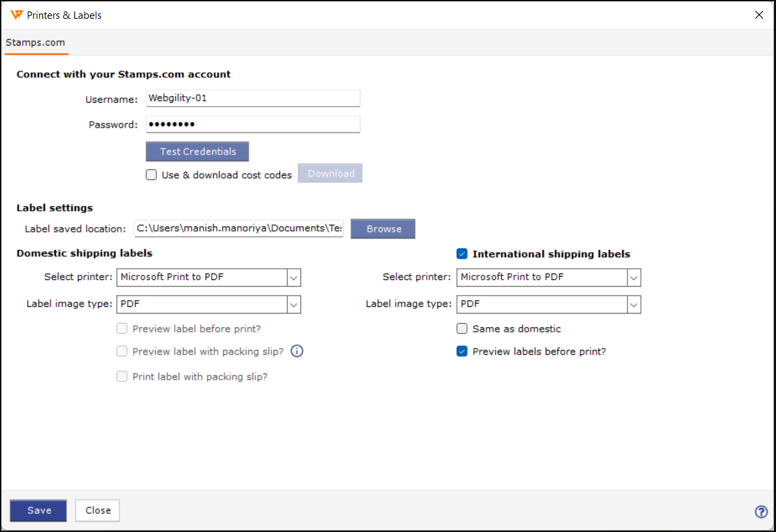Uncheck International shipping labels checkbox
This screenshot has width=776, height=532.
(462, 254)
